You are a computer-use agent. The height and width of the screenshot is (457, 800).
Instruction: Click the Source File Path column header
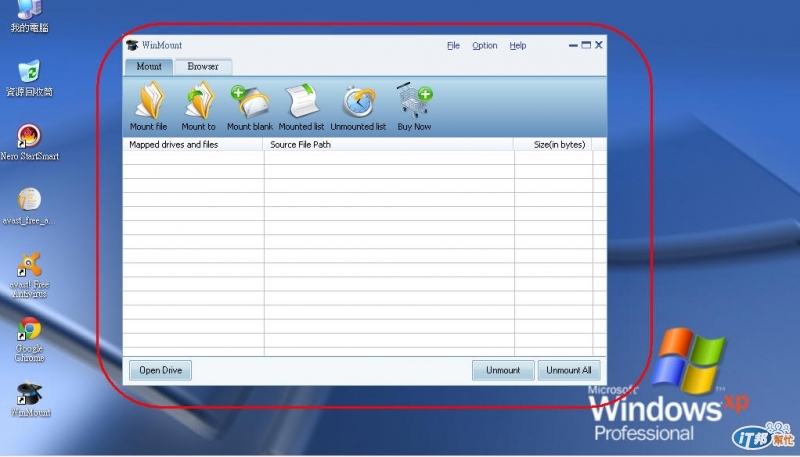388,144
